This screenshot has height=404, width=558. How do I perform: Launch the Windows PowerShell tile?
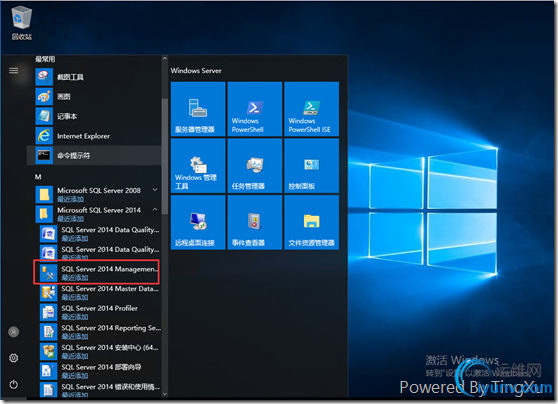[255, 109]
